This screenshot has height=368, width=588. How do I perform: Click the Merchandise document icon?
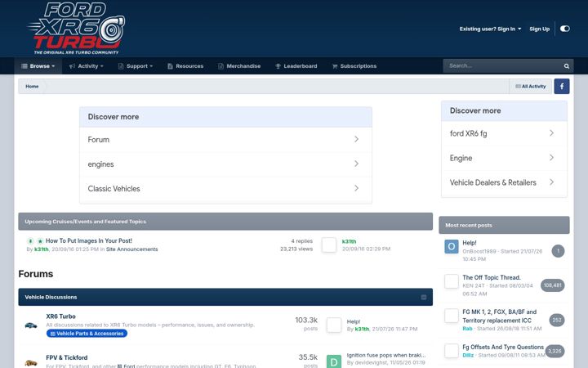tap(220, 66)
